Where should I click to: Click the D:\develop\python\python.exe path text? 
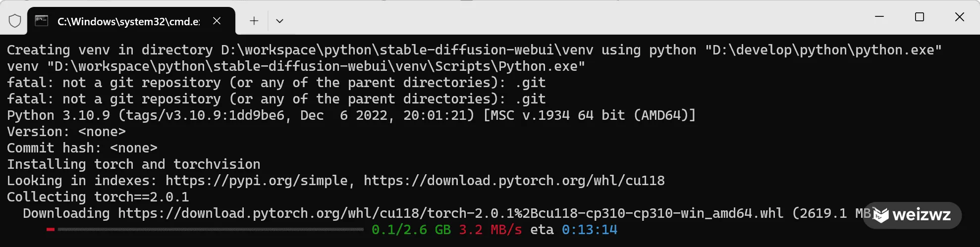(x=823, y=50)
